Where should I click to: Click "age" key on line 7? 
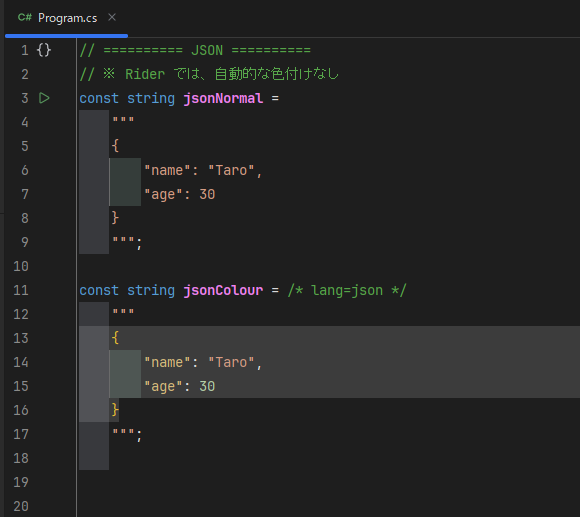coord(163,195)
